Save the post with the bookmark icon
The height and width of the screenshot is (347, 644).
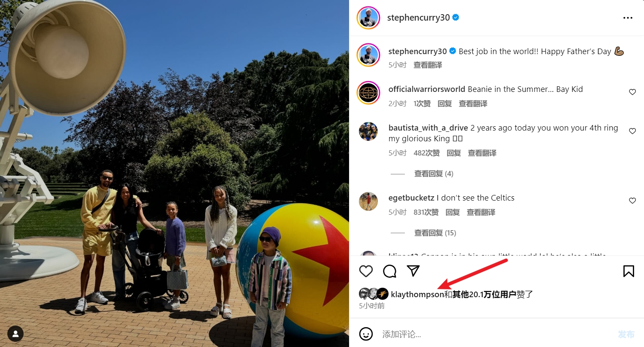pyautogui.click(x=629, y=271)
